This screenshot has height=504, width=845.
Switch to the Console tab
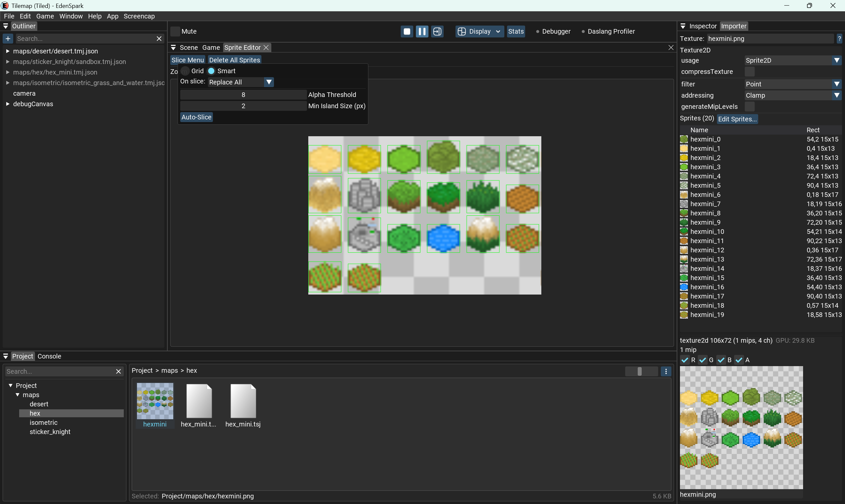49,356
